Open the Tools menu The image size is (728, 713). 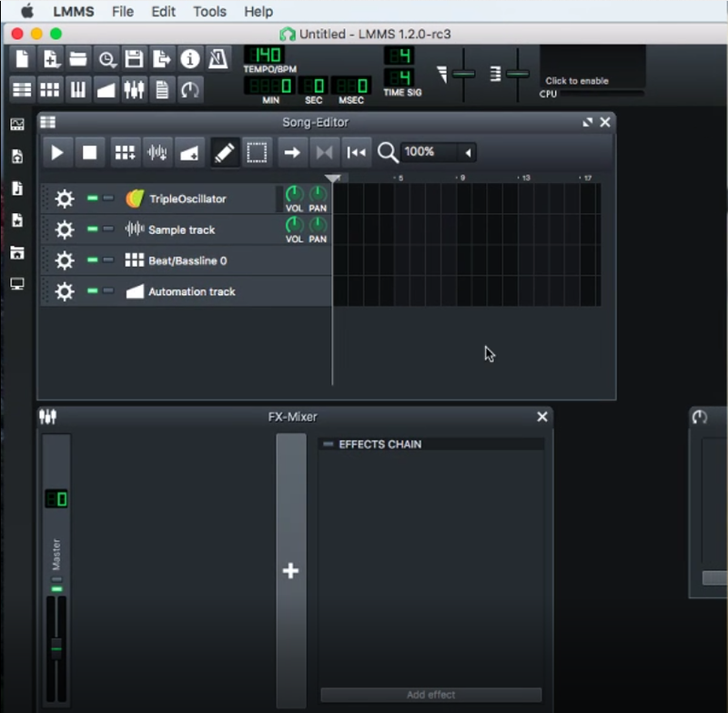point(209,11)
